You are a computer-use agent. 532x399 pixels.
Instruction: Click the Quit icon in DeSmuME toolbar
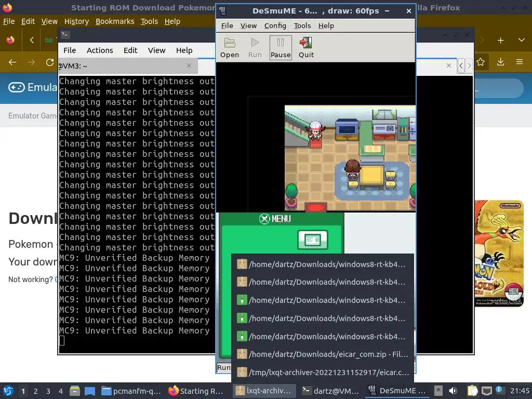[306, 48]
